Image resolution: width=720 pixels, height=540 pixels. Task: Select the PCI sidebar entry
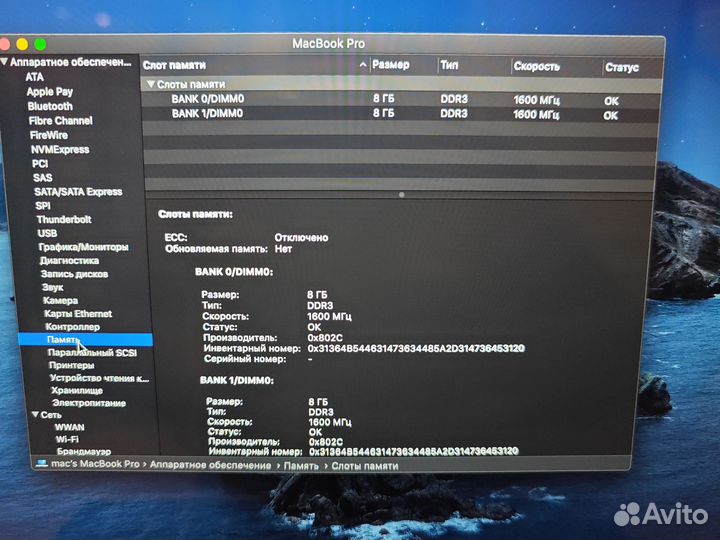tap(40, 163)
